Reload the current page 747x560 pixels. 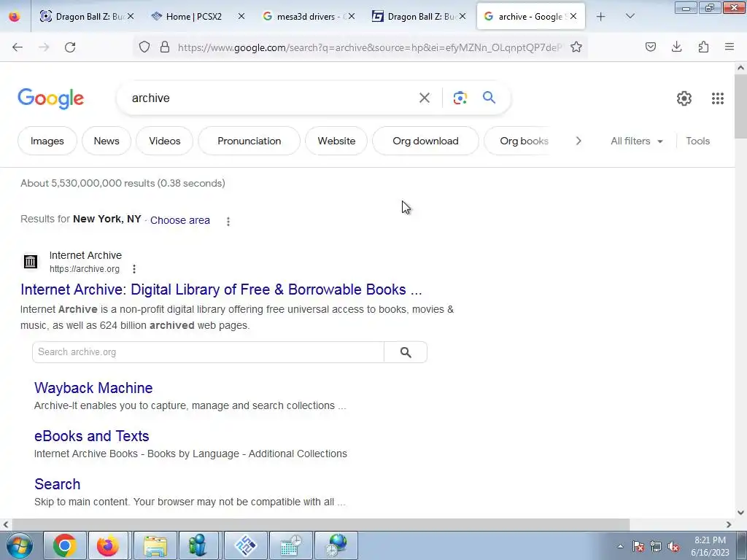(70, 47)
